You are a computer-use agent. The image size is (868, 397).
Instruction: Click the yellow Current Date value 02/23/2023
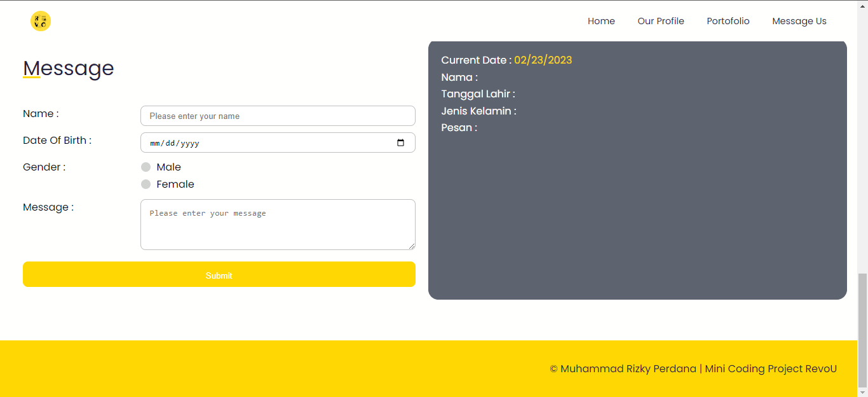[543, 59]
